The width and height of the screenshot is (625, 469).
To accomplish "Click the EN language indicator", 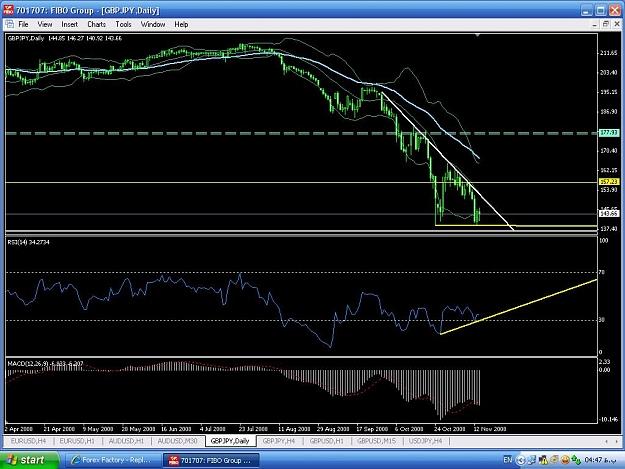I will [507, 460].
